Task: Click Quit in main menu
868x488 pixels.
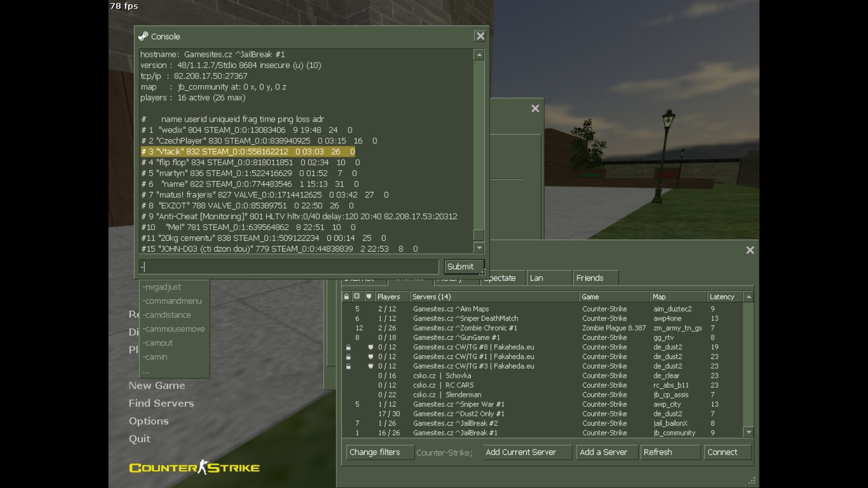Action: 139,439
